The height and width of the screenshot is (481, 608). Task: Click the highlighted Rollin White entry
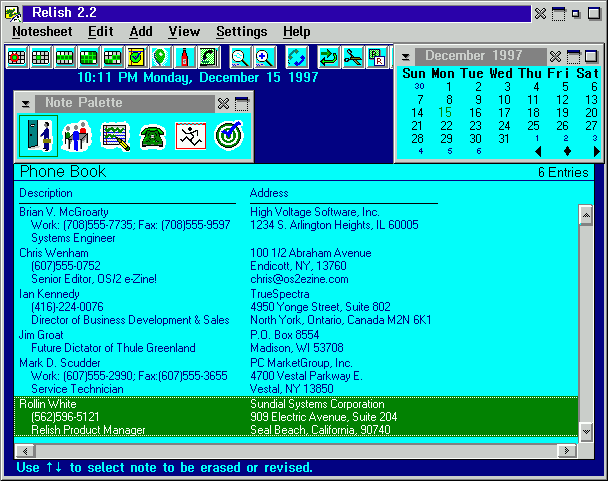click(x=296, y=417)
